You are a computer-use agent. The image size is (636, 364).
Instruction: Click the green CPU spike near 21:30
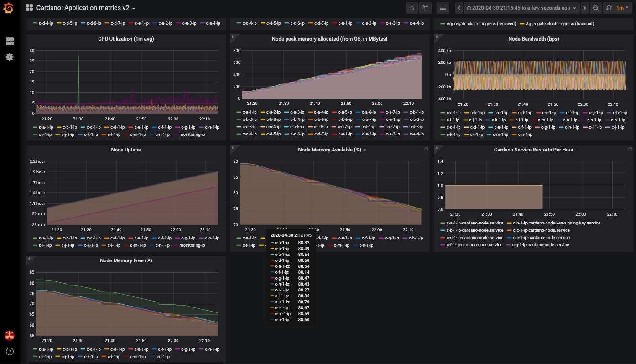coord(78,82)
